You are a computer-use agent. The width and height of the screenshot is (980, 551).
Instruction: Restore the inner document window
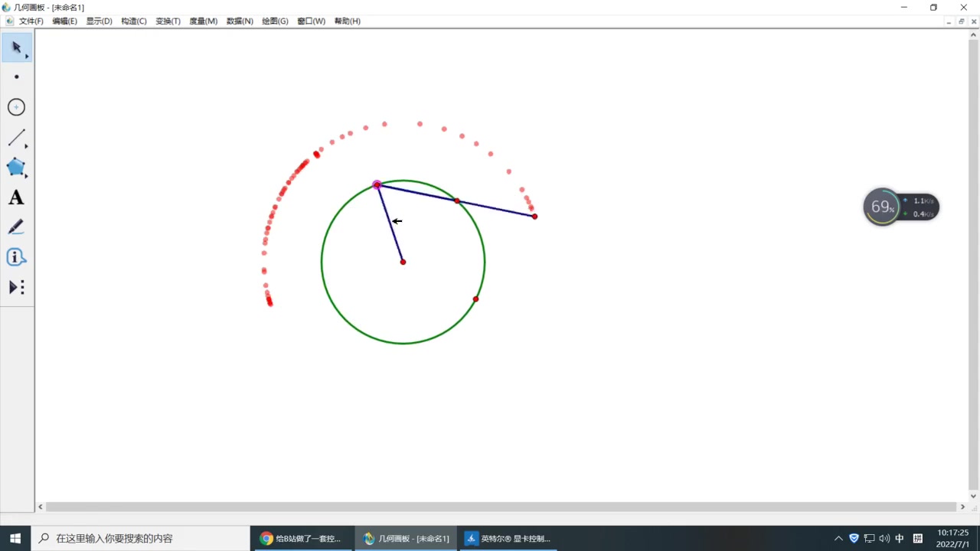click(x=962, y=21)
